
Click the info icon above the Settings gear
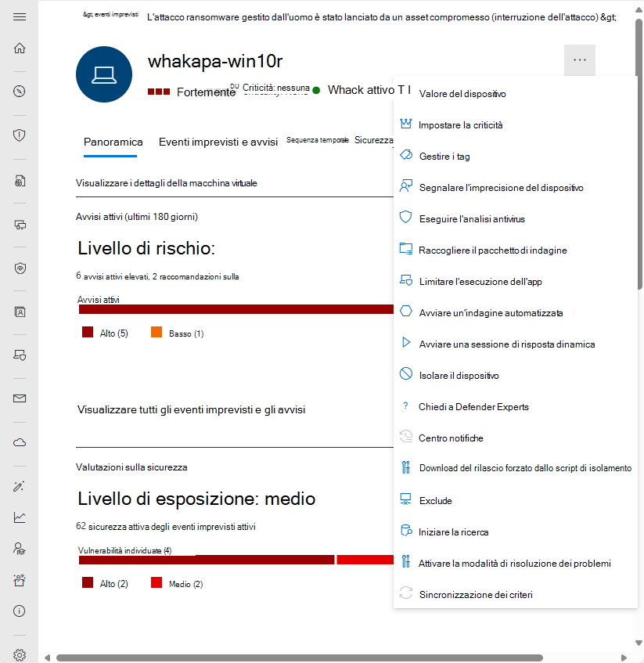click(x=20, y=611)
